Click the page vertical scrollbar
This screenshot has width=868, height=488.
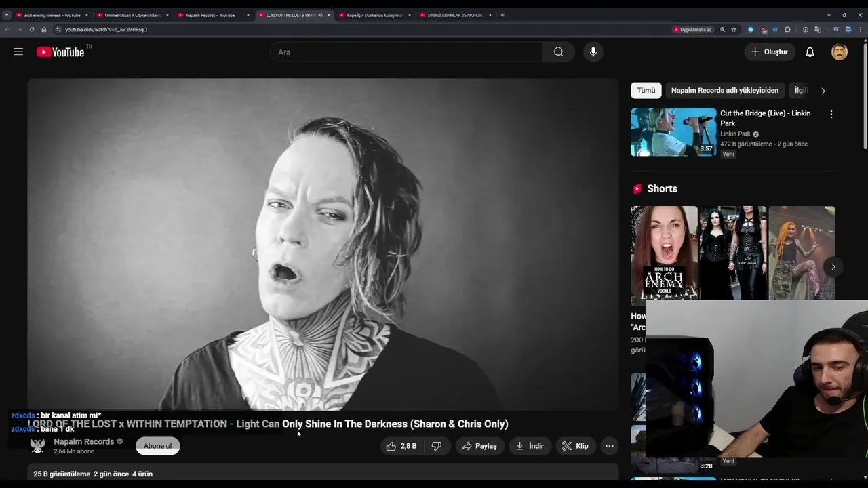coord(865,95)
